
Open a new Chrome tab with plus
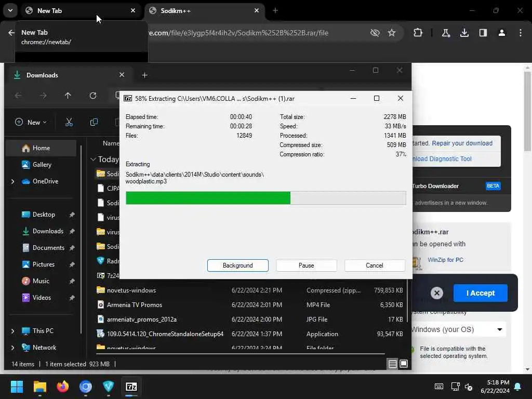pyautogui.click(x=275, y=10)
